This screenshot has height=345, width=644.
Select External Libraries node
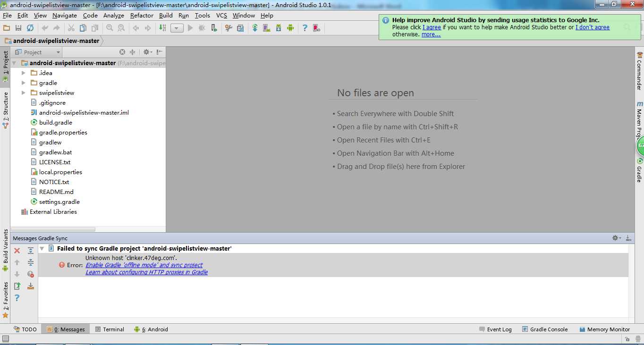[x=53, y=211]
